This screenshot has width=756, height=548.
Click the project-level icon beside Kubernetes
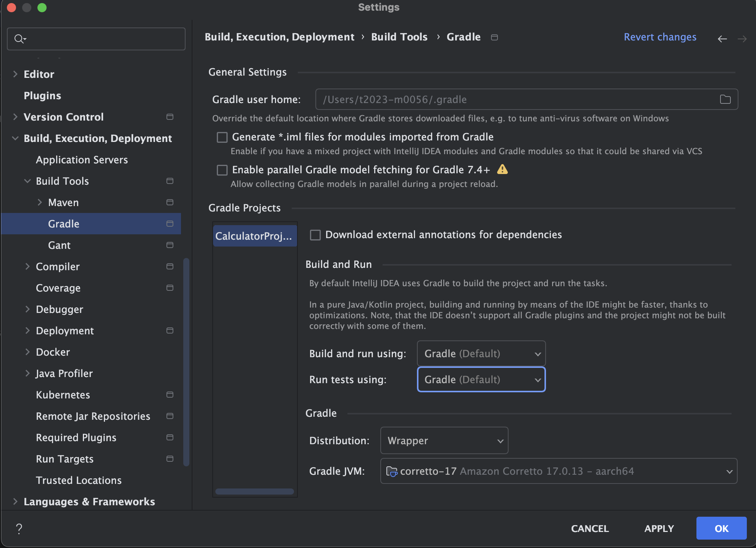pyautogui.click(x=170, y=395)
